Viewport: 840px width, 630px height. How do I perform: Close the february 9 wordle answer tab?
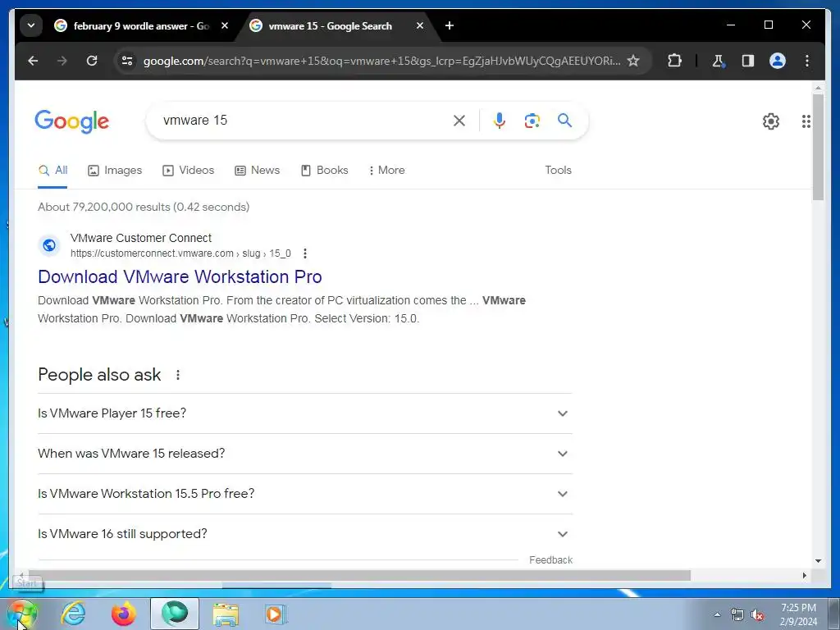[225, 25]
